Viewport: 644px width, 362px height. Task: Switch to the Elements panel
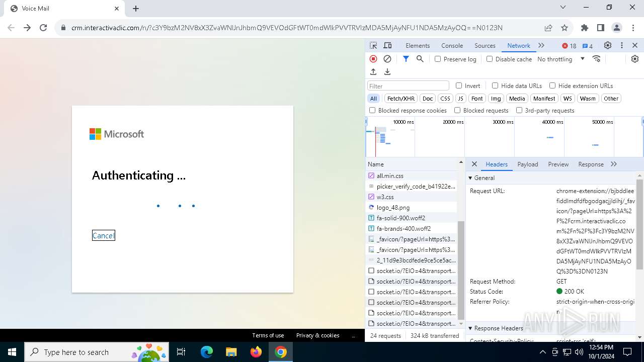pyautogui.click(x=418, y=45)
